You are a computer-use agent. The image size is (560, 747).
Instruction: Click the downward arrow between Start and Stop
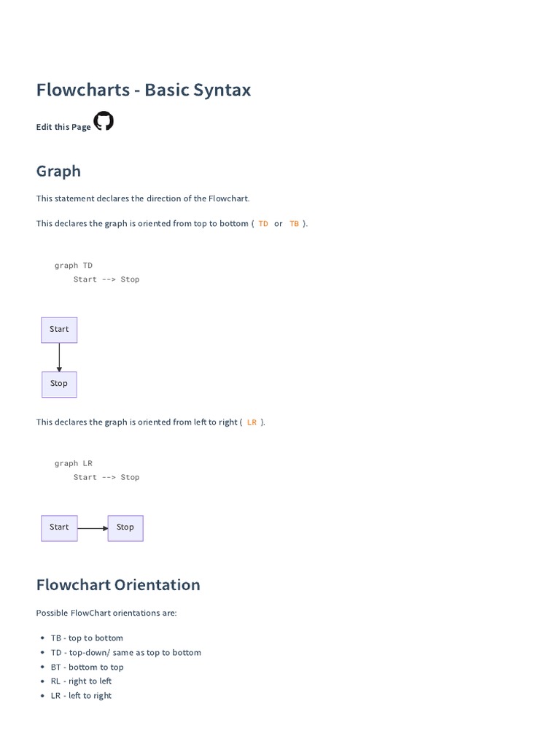point(59,357)
